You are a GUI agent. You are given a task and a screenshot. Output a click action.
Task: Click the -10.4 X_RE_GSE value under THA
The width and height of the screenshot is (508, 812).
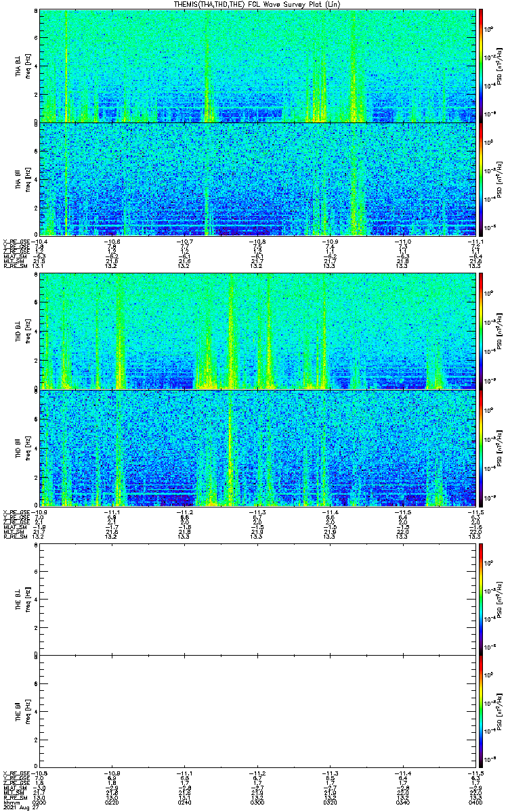click(40, 242)
